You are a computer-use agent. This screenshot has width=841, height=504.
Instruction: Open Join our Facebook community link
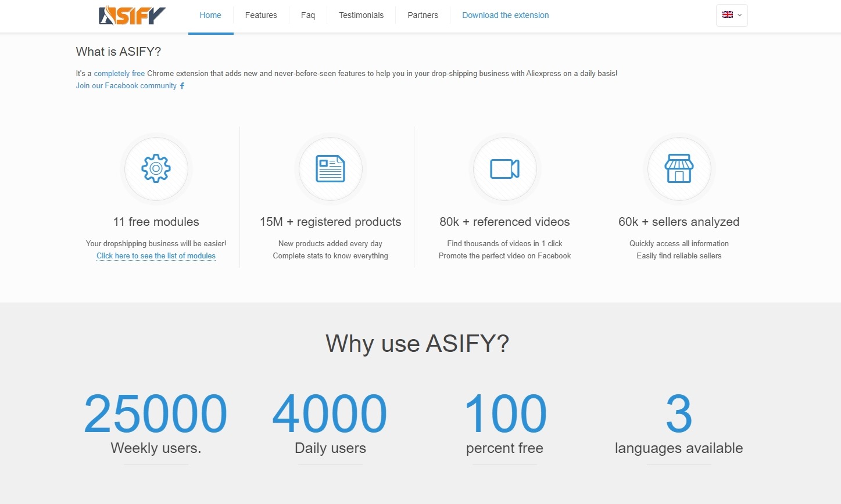pos(126,86)
